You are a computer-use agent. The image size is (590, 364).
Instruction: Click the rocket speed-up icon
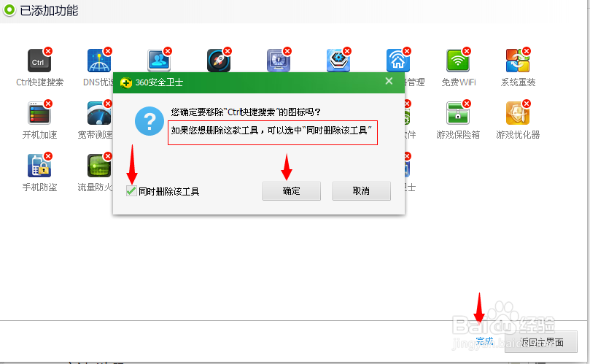point(219,61)
